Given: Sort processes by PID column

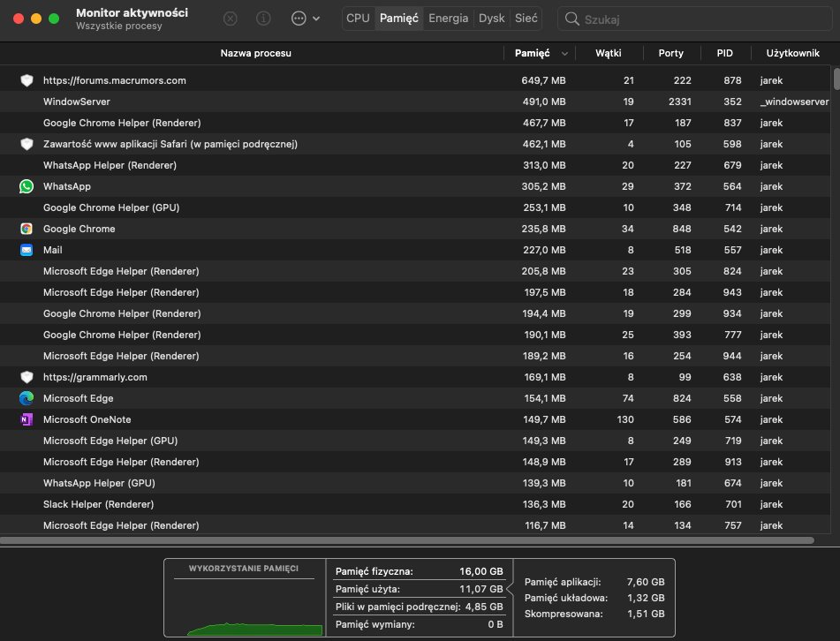Looking at the screenshot, I should 724,53.
